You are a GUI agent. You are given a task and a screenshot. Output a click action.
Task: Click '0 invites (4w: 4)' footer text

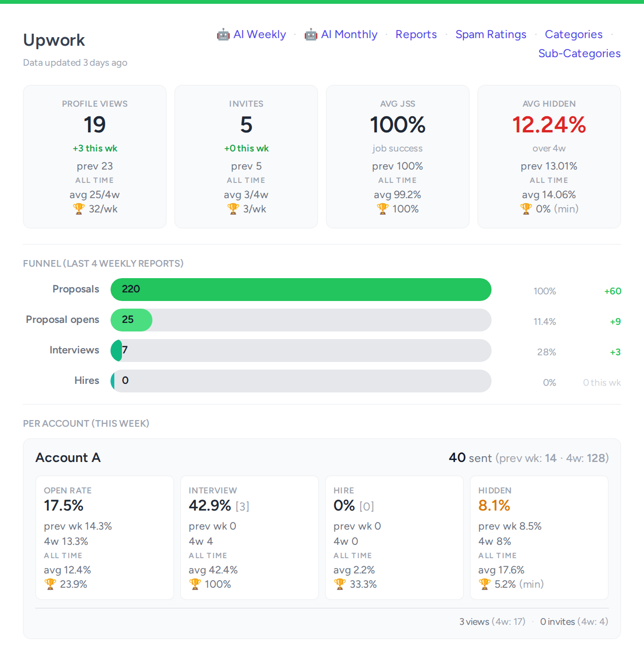(574, 622)
